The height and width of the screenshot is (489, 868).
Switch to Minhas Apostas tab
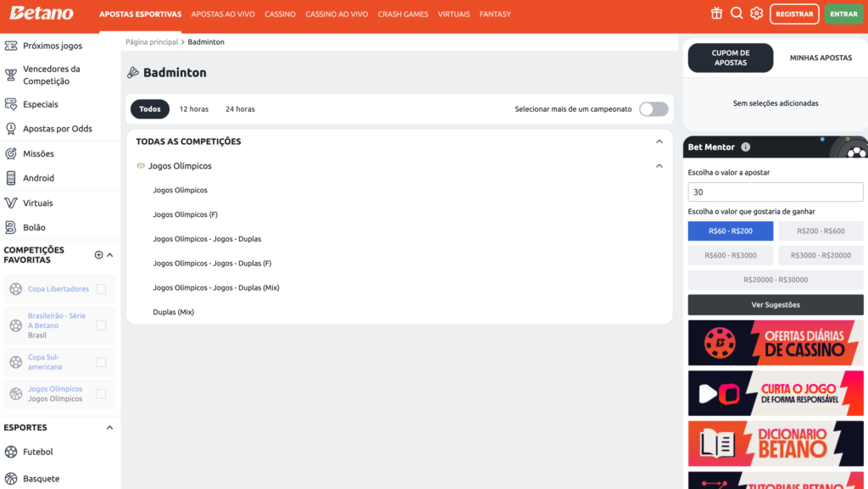(x=821, y=58)
